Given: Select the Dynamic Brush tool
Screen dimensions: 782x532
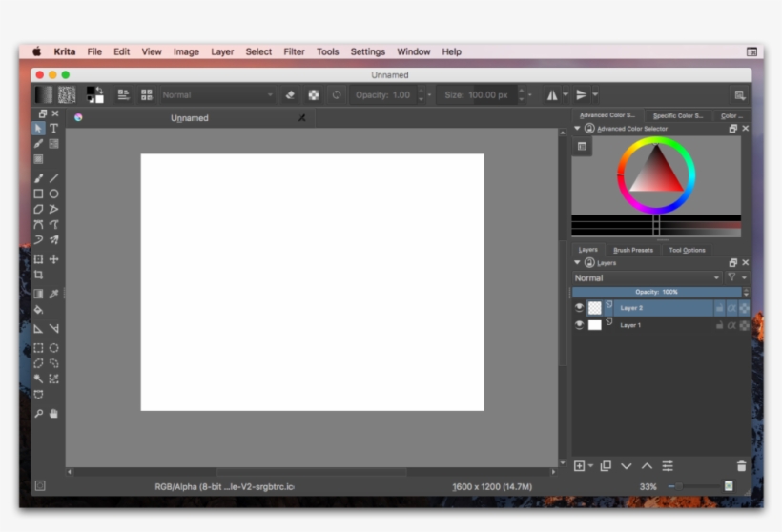Looking at the screenshot, I should tap(38, 240).
